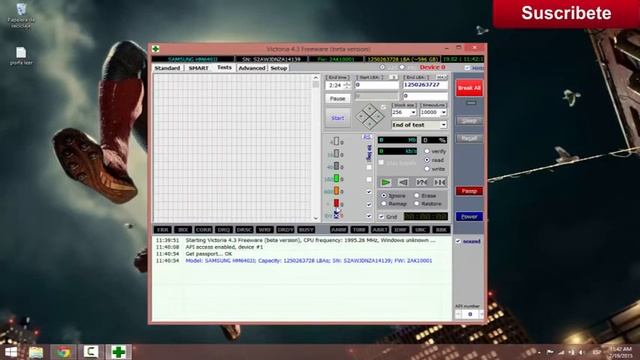Click the blue X error block icon
640x360 pixels.
[x=337, y=215]
